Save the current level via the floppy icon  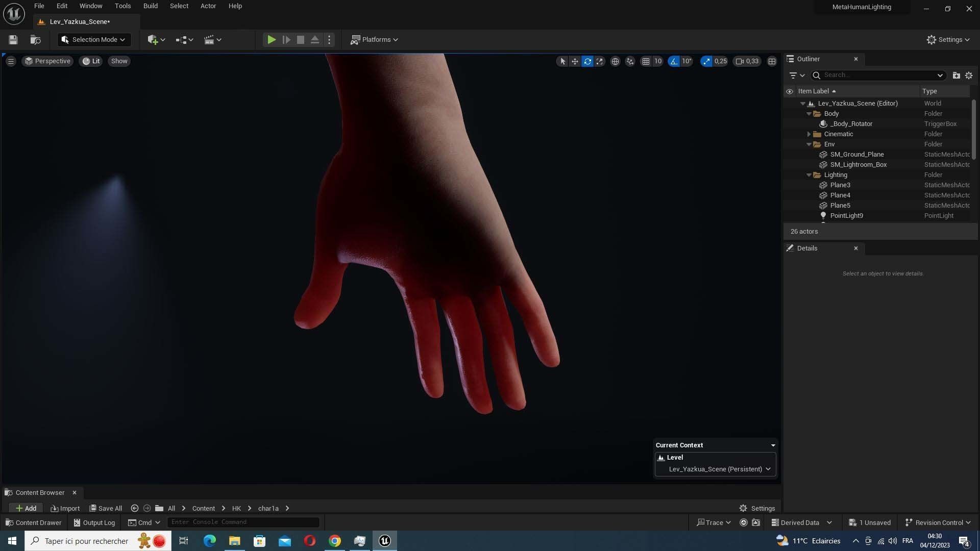point(13,40)
